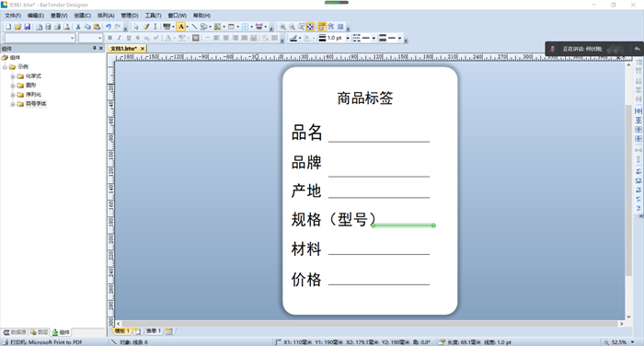Open the 文件(F) menu
Image resolution: width=644 pixels, height=346 pixels.
(13, 16)
